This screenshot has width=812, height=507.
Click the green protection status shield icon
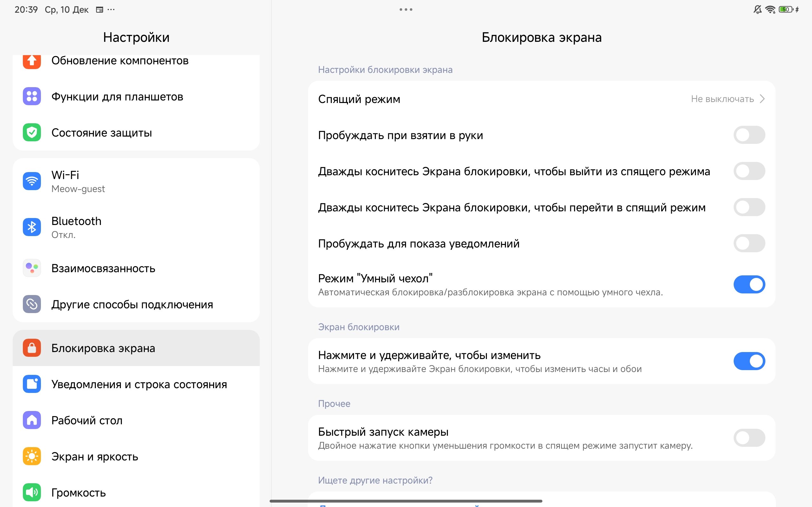click(x=32, y=132)
